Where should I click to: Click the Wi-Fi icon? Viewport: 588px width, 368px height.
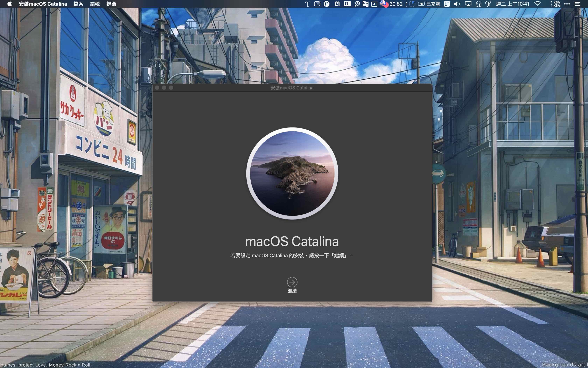point(538,4)
